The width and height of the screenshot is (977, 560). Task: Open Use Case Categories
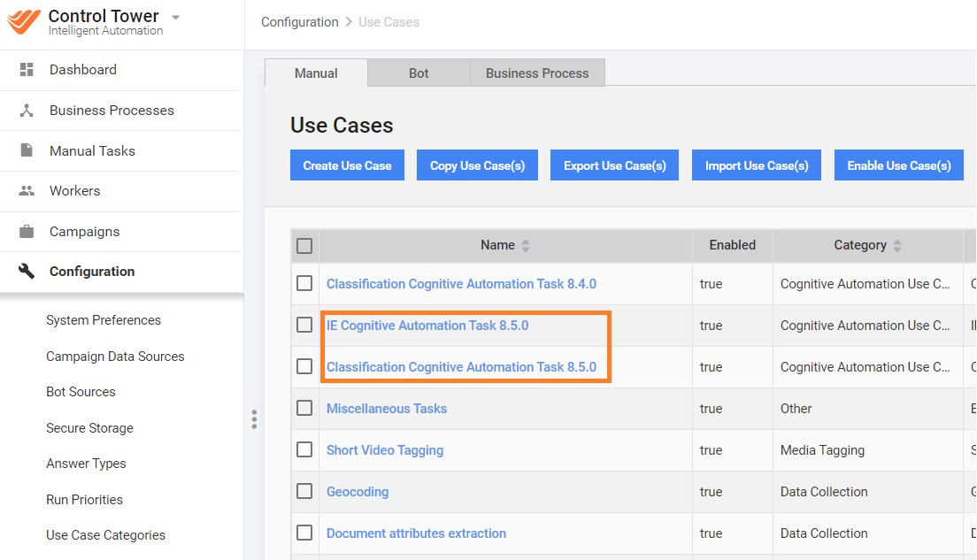[106, 535]
